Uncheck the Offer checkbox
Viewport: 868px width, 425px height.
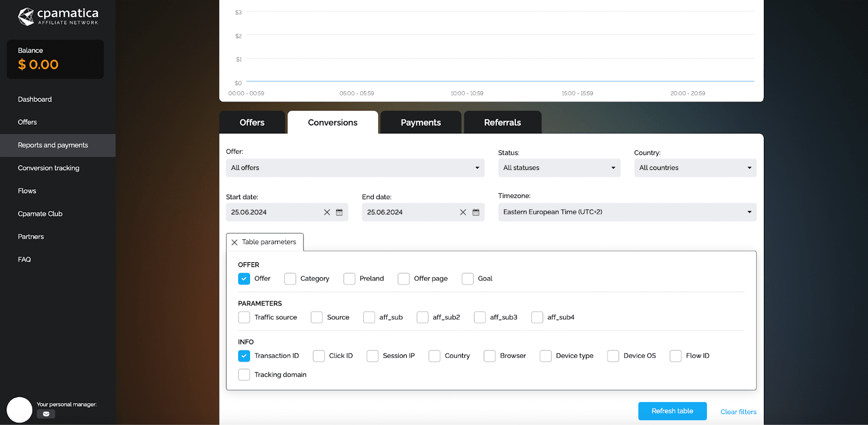pyautogui.click(x=244, y=279)
